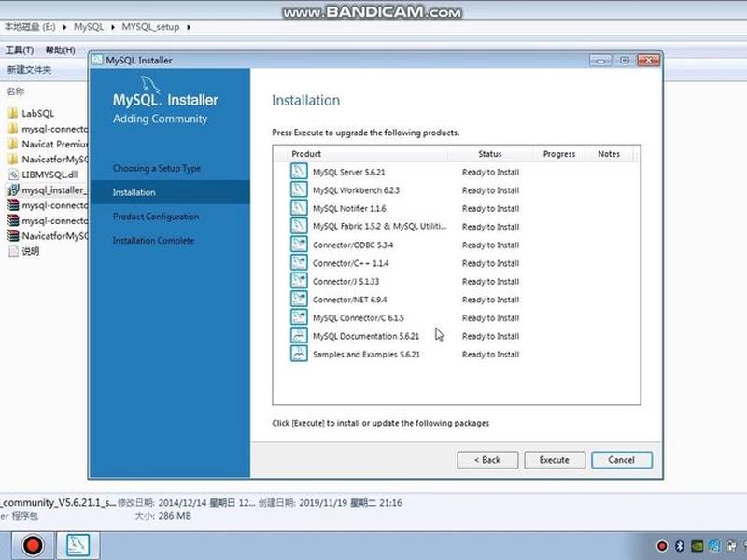The image size is (747, 560).
Task: Click the MySQL breadcrumb in address bar
Action: click(89, 27)
